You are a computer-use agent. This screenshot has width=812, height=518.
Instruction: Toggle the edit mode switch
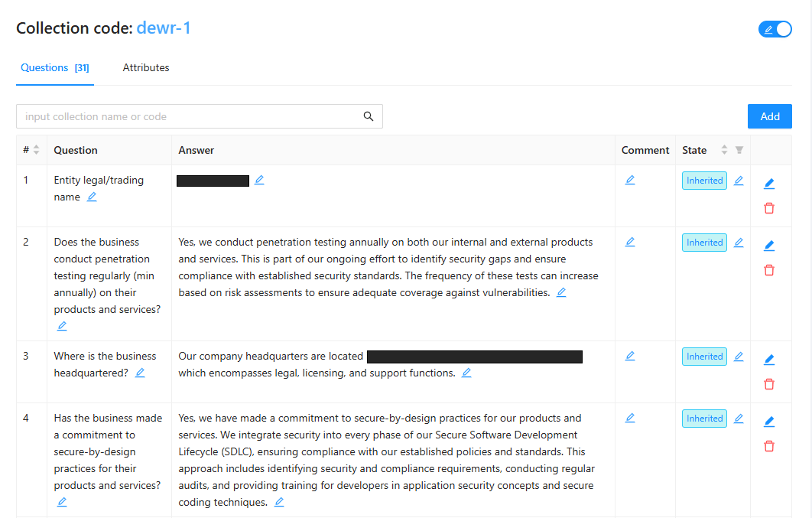(775, 29)
